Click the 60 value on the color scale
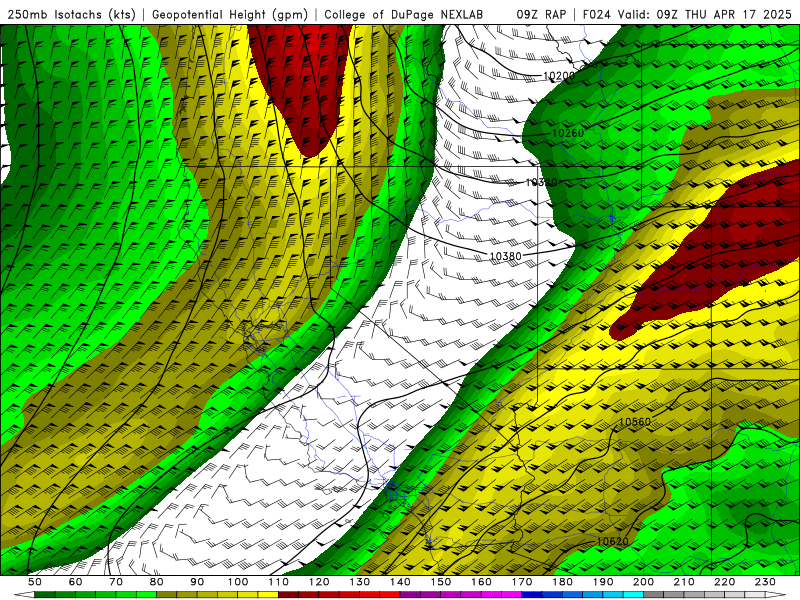The image size is (800, 600). click(x=75, y=582)
